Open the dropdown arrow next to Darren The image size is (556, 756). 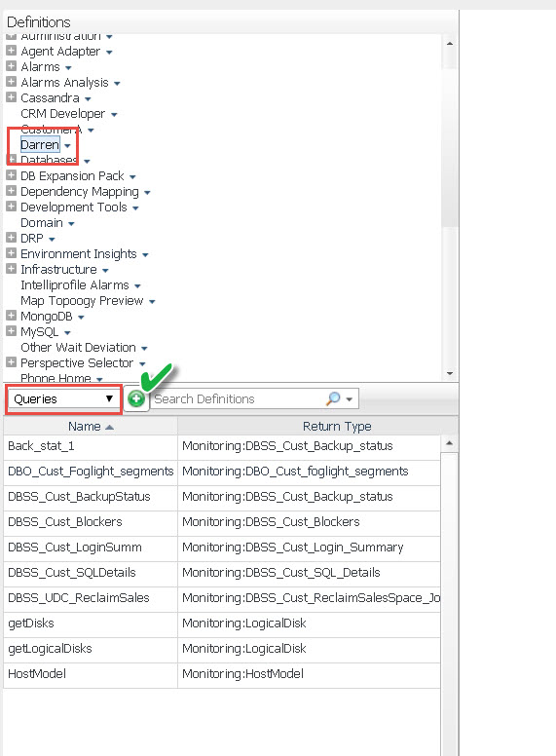pos(67,145)
